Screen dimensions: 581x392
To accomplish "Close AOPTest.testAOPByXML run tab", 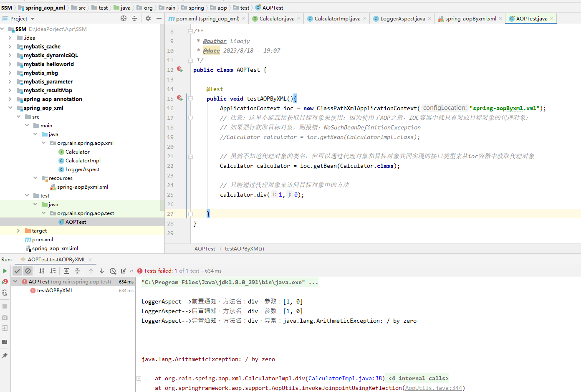I will click(90, 259).
